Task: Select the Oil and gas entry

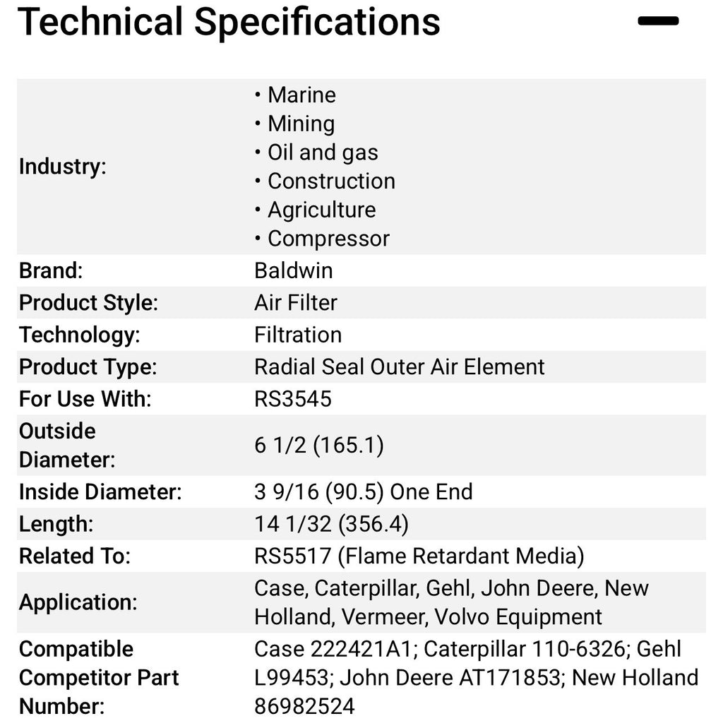Action: (x=323, y=153)
